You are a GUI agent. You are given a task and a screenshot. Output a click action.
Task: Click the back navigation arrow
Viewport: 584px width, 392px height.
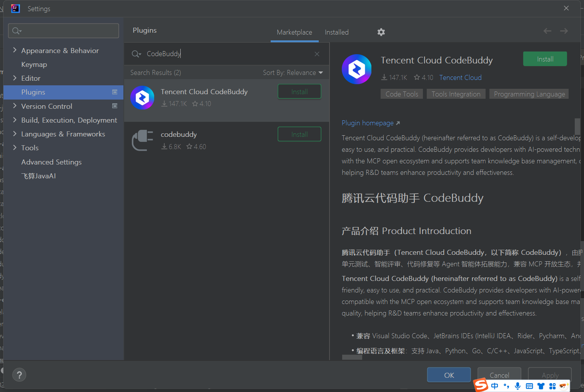tap(547, 31)
